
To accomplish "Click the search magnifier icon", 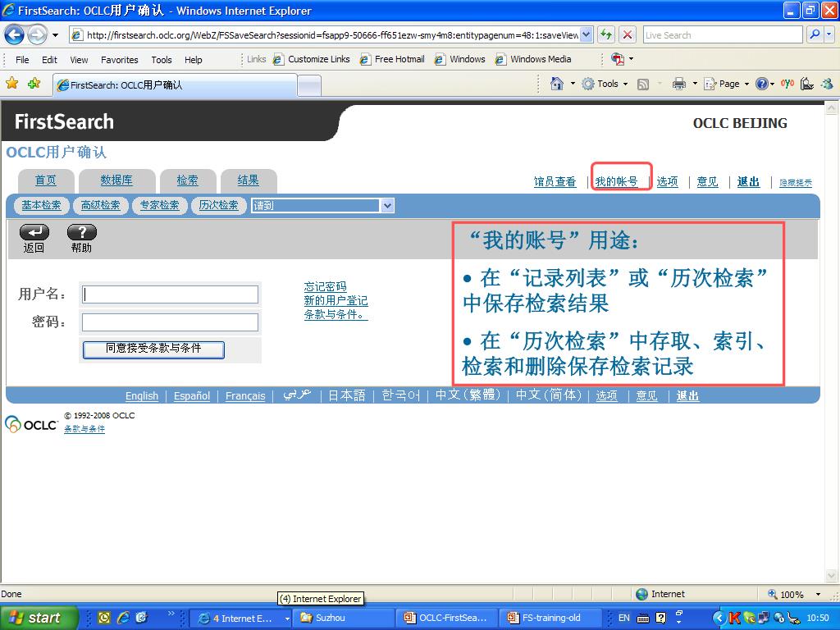I will 815,34.
